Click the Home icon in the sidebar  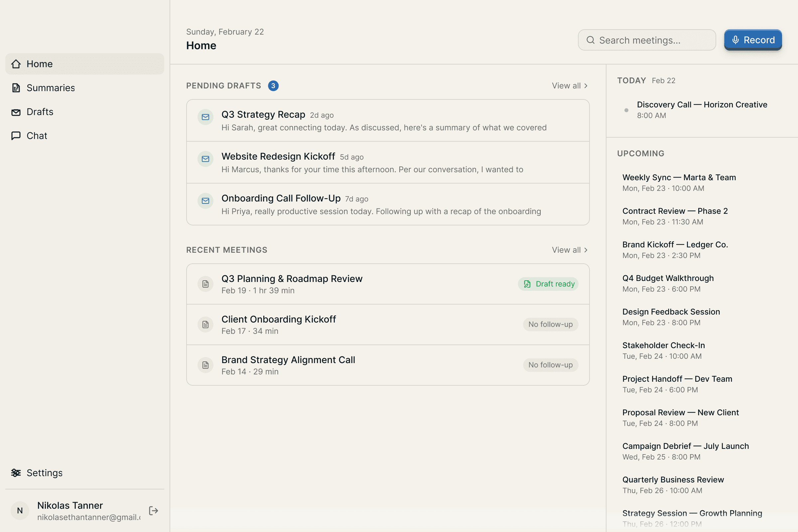click(x=16, y=64)
